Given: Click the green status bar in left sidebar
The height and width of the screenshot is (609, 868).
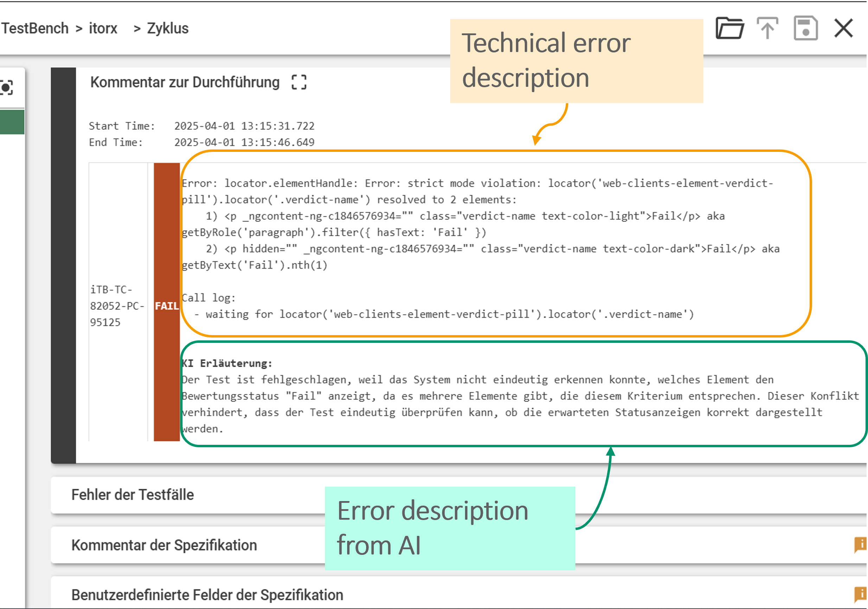Looking at the screenshot, I should point(12,122).
